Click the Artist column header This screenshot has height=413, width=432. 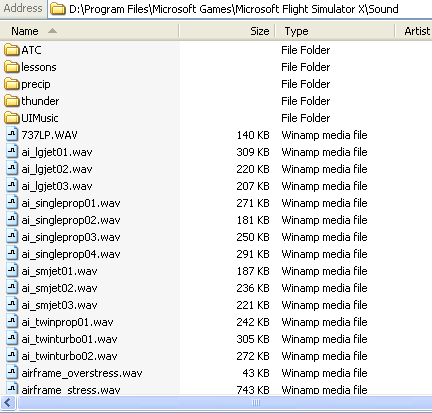coord(414,31)
